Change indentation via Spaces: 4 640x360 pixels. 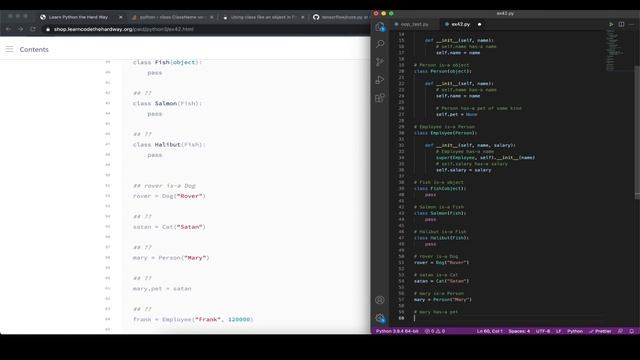tap(519, 331)
